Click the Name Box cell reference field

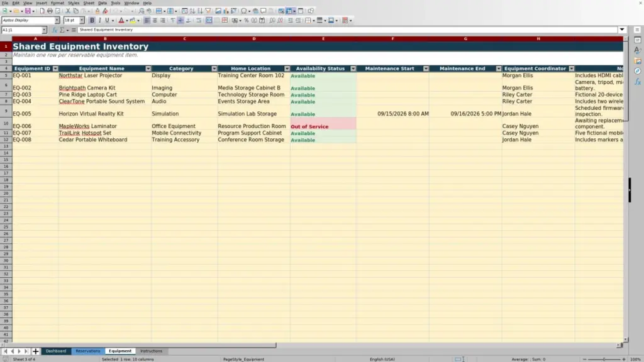pyautogui.click(x=21, y=30)
